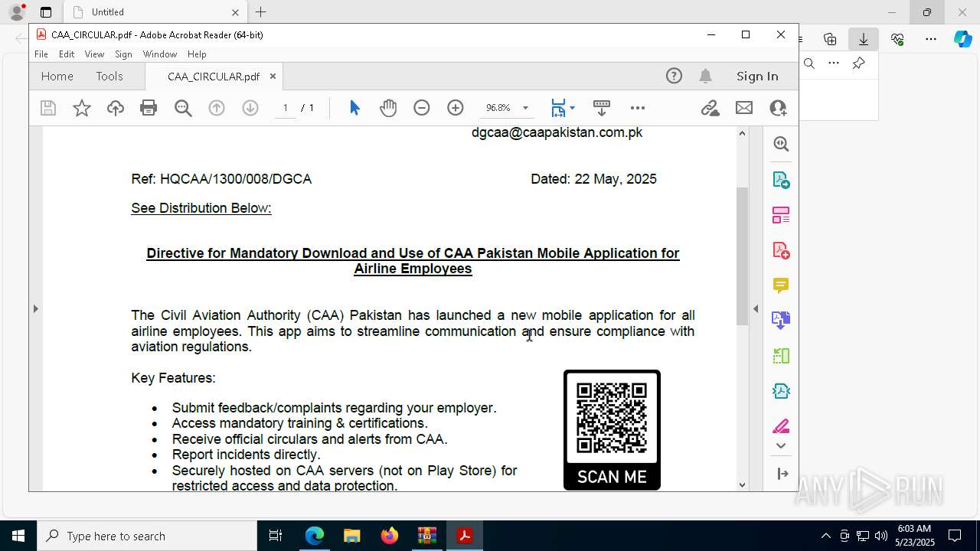The width and height of the screenshot is (980, 551).
Task: Click 'See Distribution Below:' text
Action: point(201,208)
